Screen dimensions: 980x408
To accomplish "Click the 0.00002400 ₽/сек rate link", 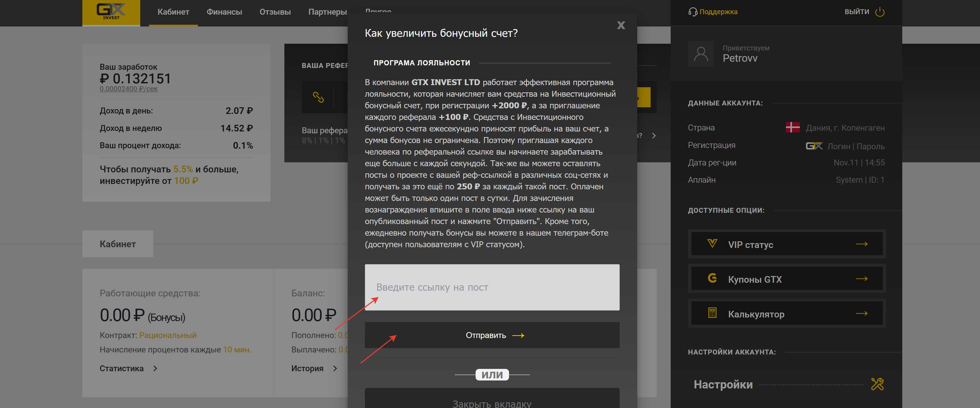I will click(x=128, y=88).
